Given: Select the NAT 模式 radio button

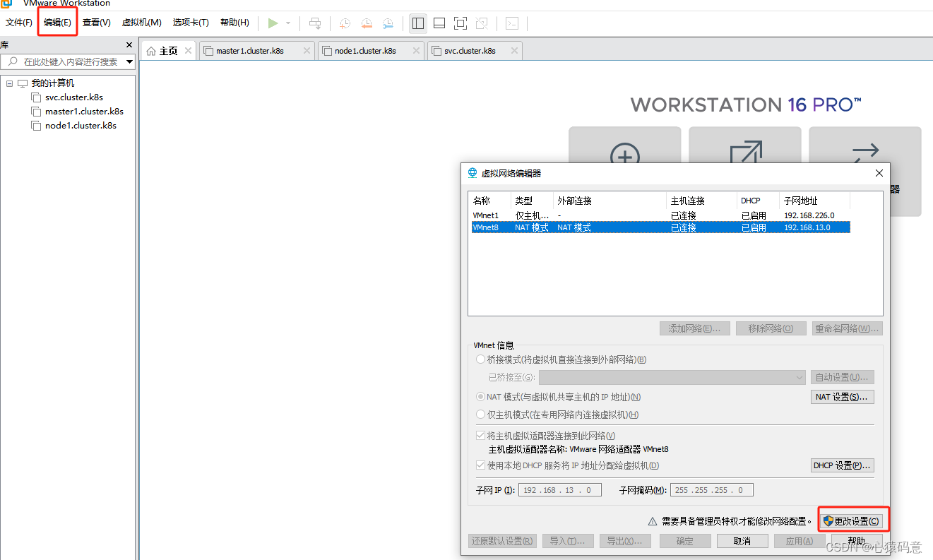Looking at the screenshot, I should click(481, 397).
